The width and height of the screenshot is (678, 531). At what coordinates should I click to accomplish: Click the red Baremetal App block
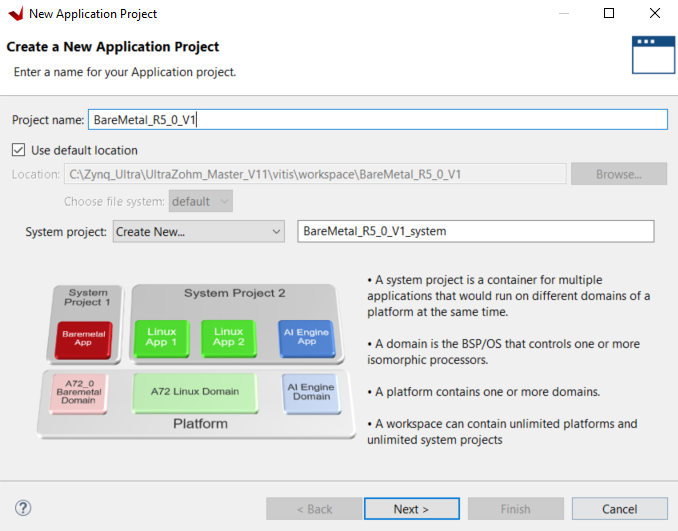84,340
